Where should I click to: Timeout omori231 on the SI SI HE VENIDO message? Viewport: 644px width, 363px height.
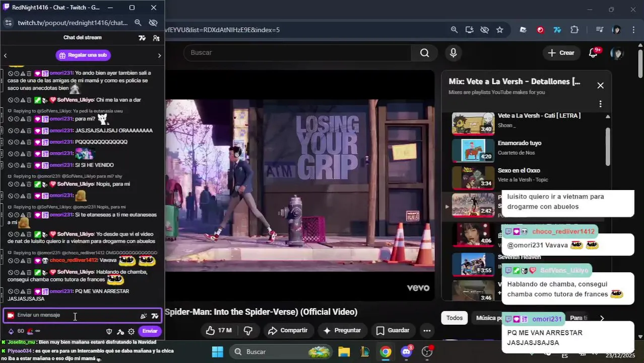(x=17, y=165)
